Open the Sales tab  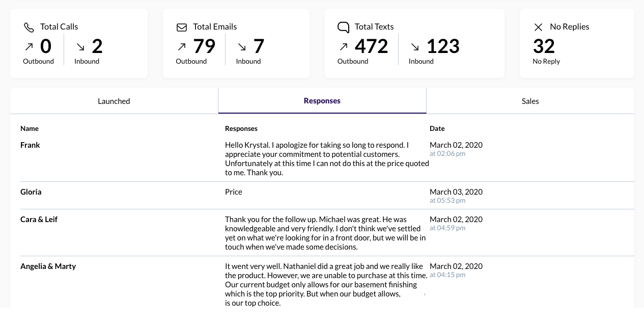click(x=530, y=101)
